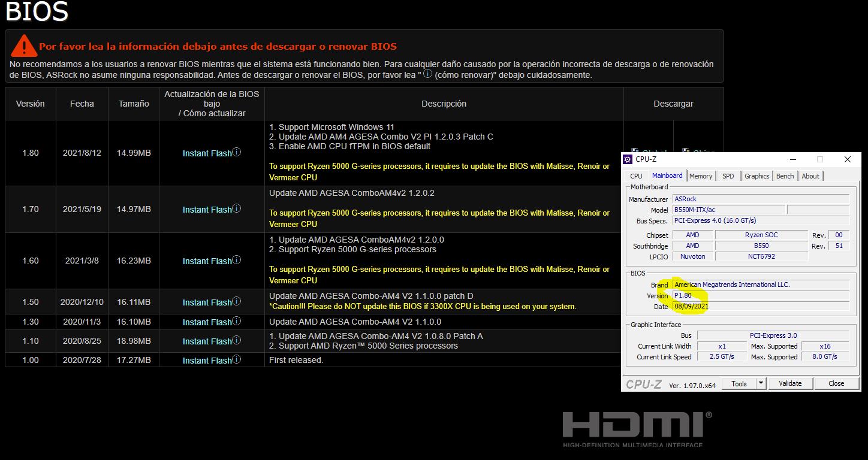Open Instant Flash link for BIOS 1.50
The width and height of the screenshot is (868, 460).
(x=207, y=302)
